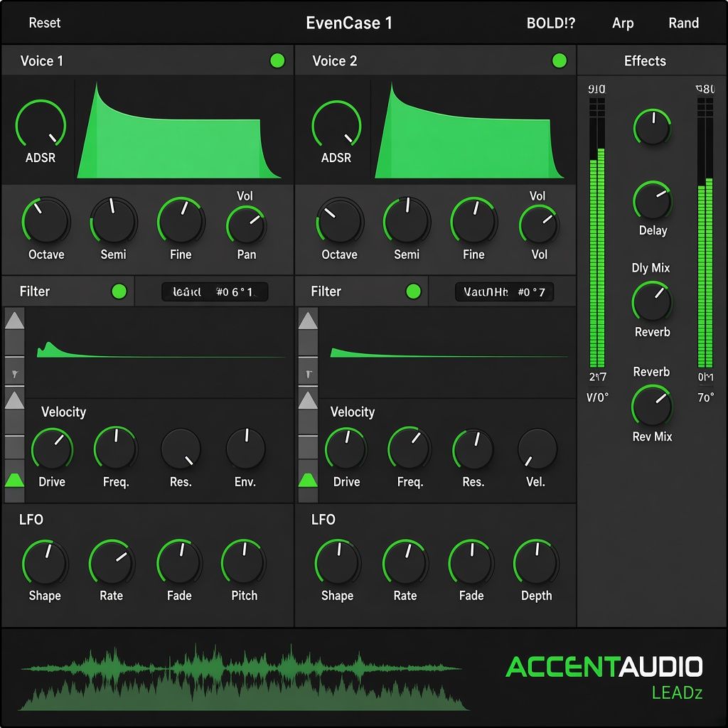Image resolution: width=728 pixels, height=728 pixels.
Task: Select second triangle filter shape in Voice 1
Action: pos(14,400)
